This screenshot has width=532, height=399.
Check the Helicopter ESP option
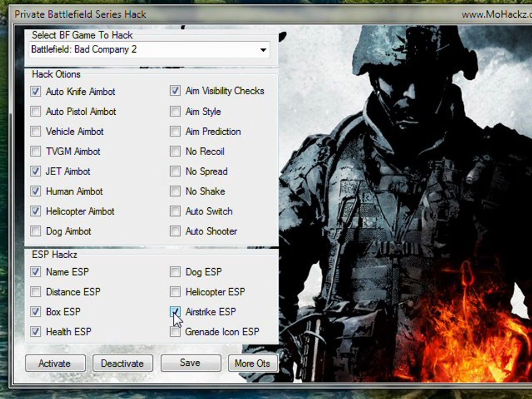[x=175, y=292]
